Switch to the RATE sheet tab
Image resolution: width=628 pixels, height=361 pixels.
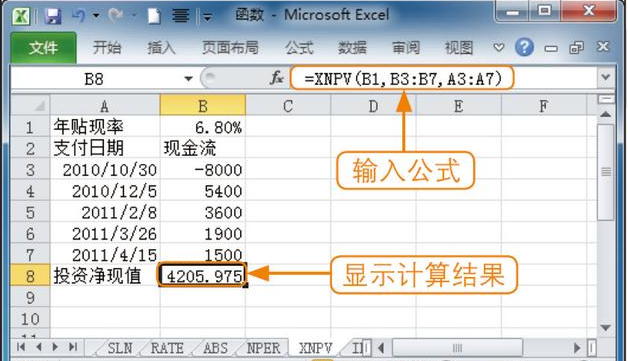click(x=167, y=348)
